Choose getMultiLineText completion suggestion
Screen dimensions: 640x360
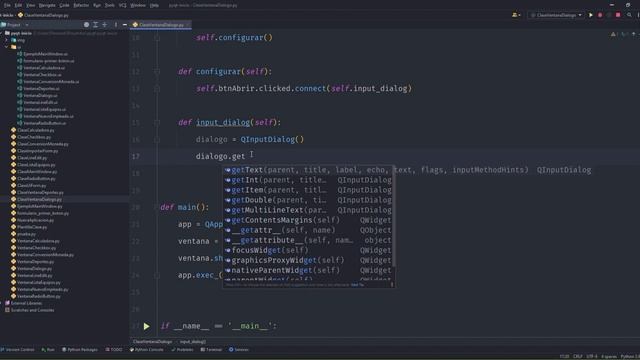pyautogui.click(x=308, y=210)
